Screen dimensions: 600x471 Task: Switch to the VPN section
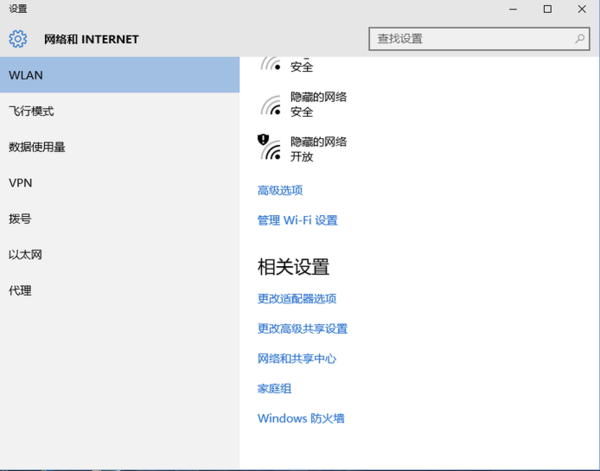[x=120, y=183]
